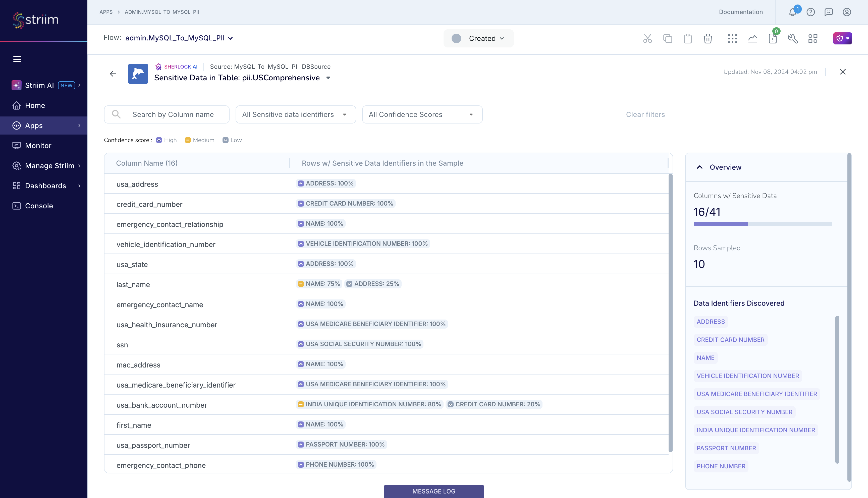Click the MESSAGE LOG button

point(433,491)
